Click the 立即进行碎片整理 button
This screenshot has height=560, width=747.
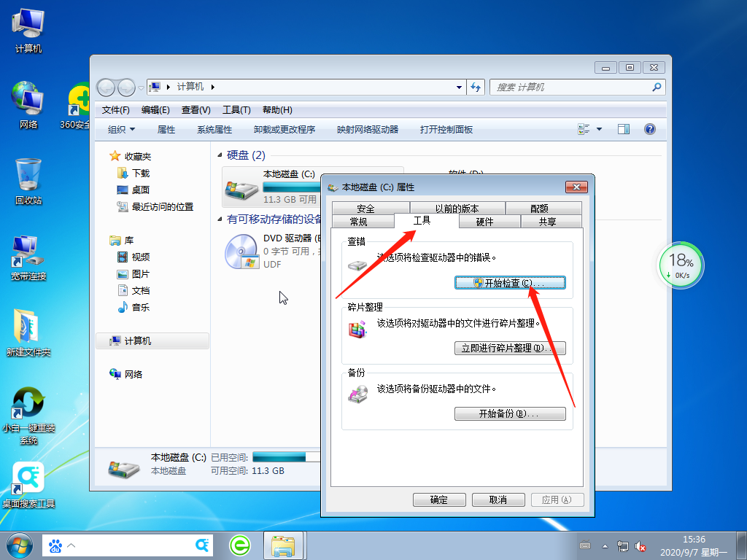(510, 349)
